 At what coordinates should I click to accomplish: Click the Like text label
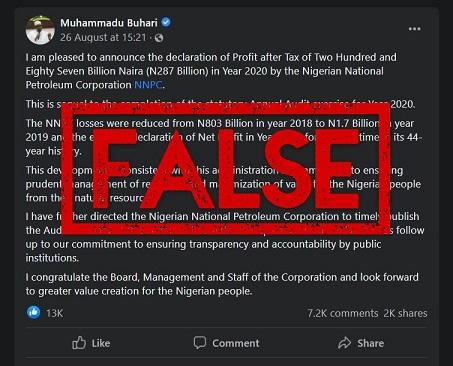click(x=101, y=343)
